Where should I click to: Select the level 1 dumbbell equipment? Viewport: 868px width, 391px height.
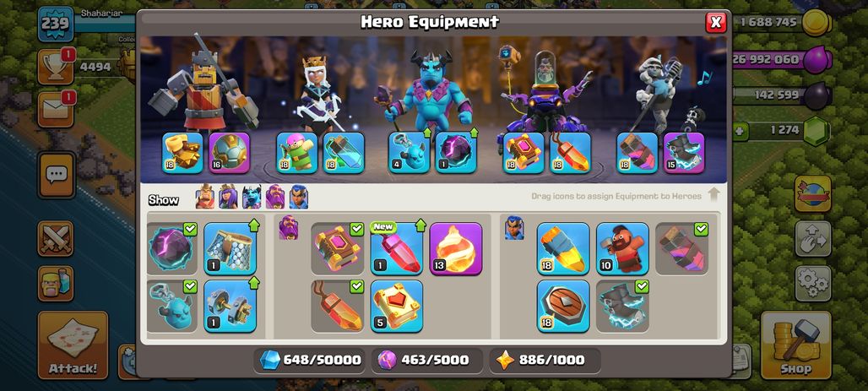(x=231, y=307)
